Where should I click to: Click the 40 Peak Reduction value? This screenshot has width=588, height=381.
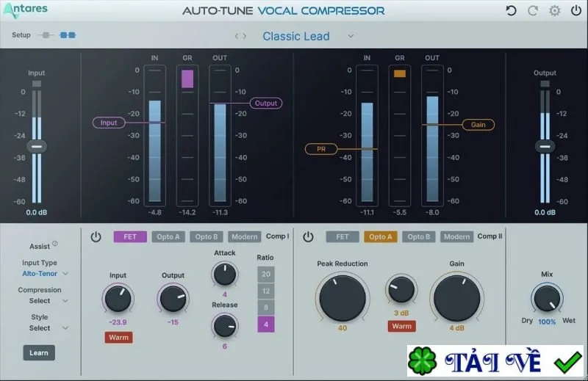pos(343,328)
